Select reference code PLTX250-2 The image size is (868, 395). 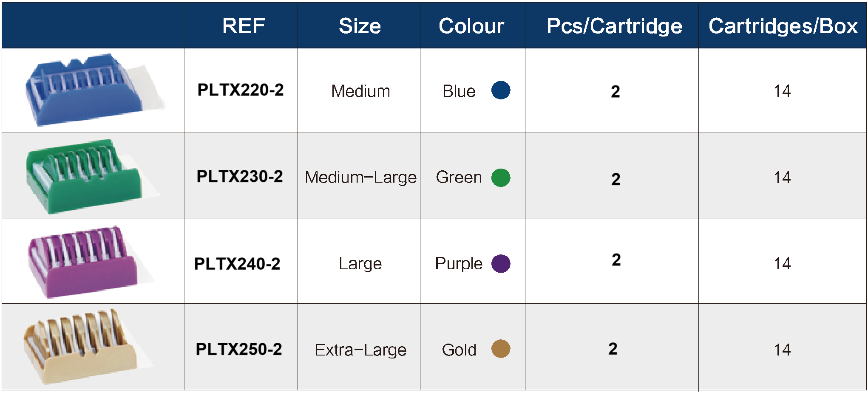click(239, 349)
